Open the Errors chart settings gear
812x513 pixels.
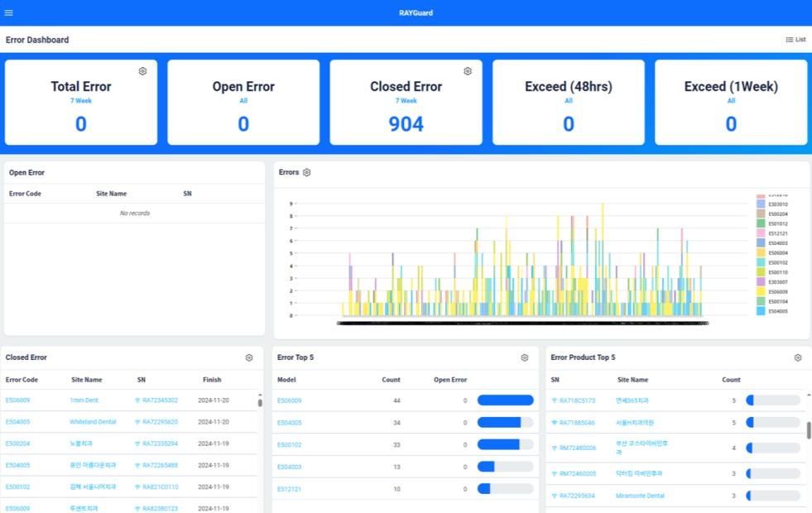point(307,172)
